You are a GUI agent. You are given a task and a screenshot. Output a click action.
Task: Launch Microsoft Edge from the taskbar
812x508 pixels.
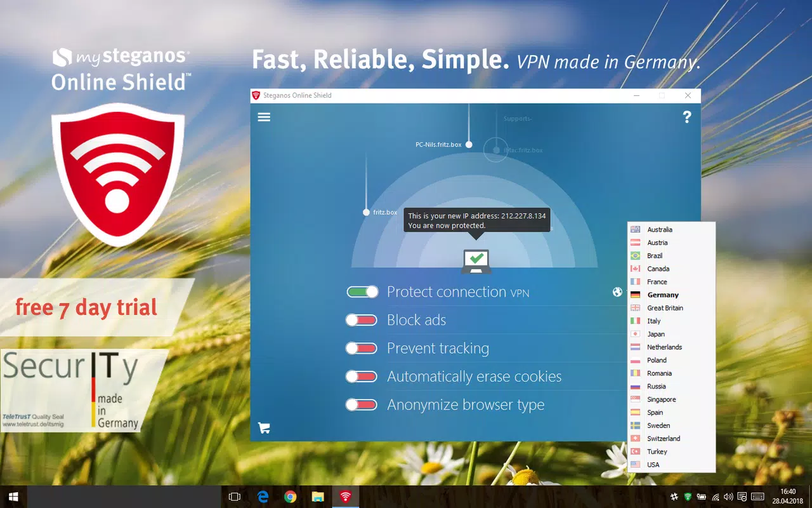pyautogui.click(x=263, y=497)
